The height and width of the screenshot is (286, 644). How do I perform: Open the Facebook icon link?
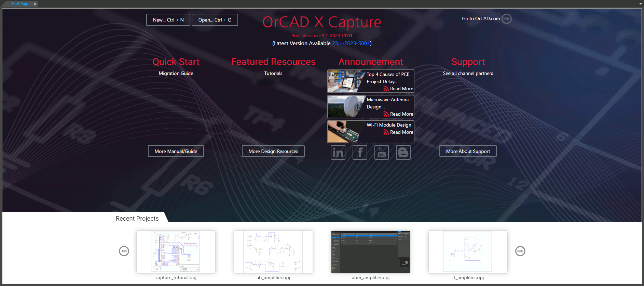tap(360, 153)
